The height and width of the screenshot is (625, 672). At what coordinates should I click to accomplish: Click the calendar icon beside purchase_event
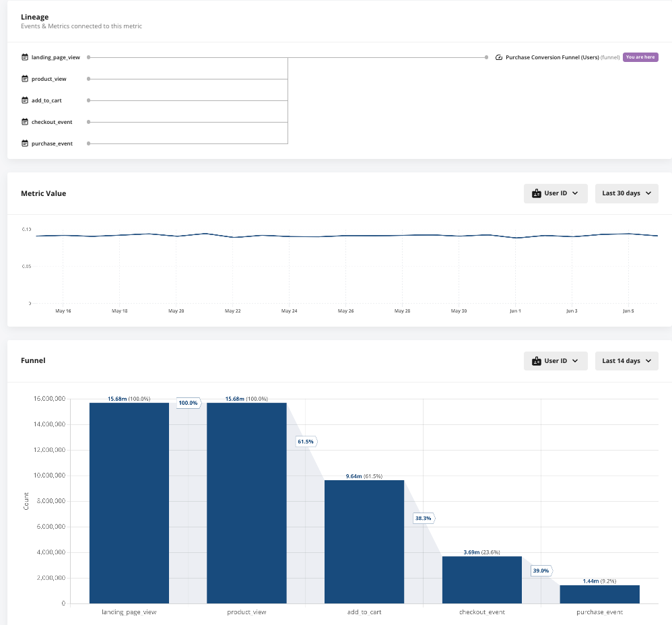tap(24, 143)
